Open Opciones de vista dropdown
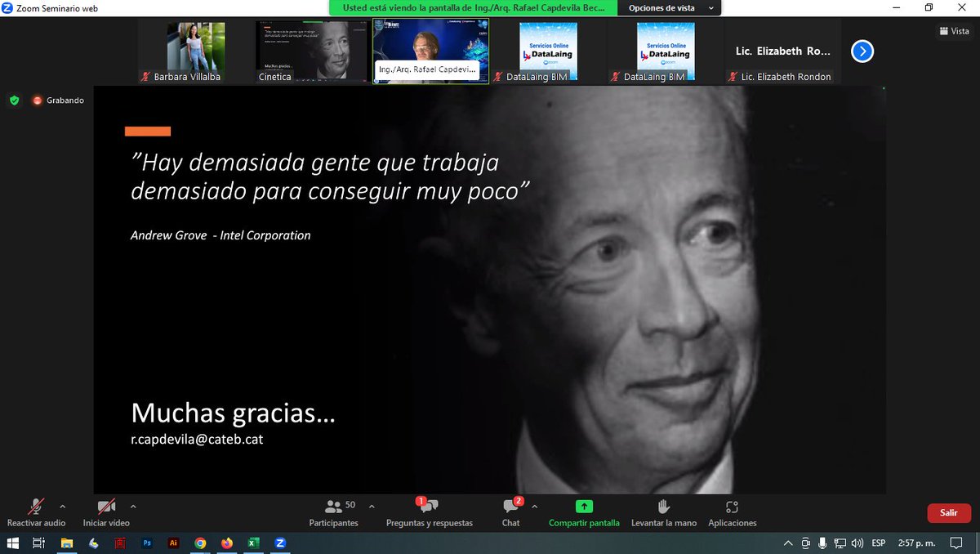980x554 pixels. [671, 7]
